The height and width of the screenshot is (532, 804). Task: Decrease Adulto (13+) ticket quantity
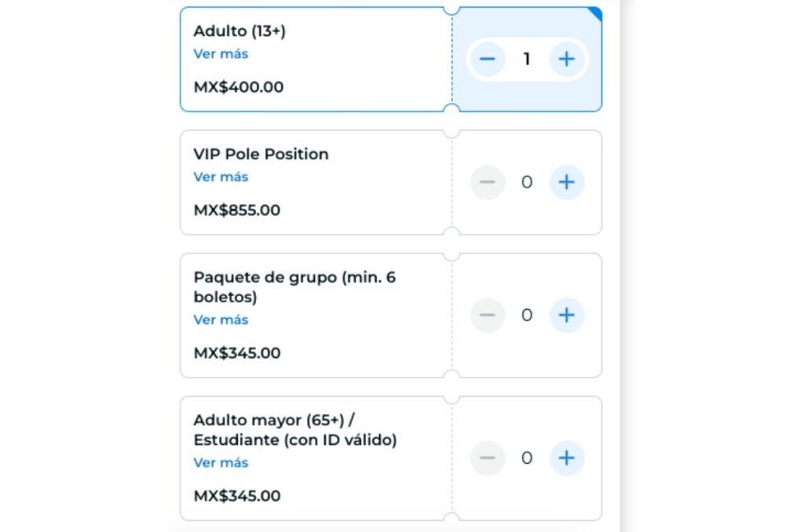488,59
